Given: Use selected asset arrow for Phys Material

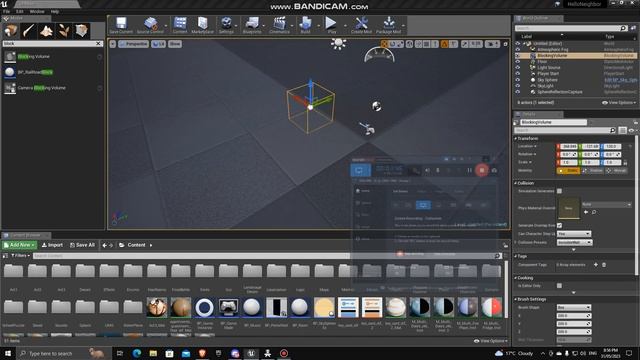Looking at the screenshot, I should [586, 212].
